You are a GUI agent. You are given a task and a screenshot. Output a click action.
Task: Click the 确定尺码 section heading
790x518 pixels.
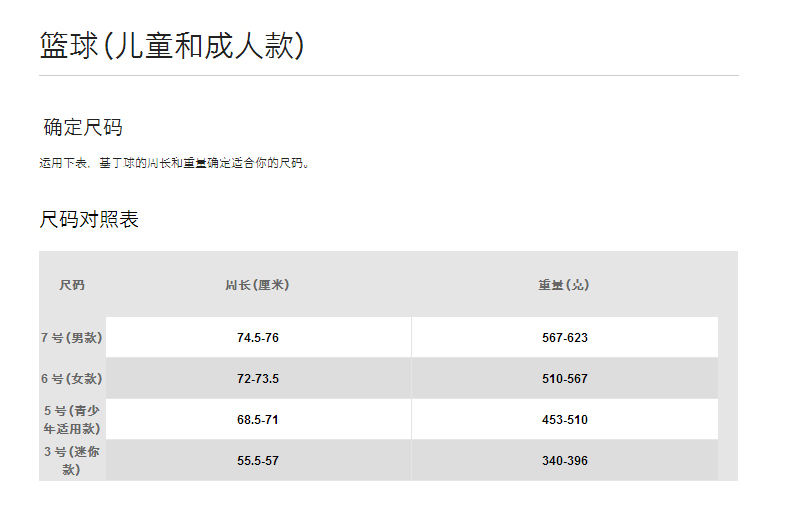83,128
